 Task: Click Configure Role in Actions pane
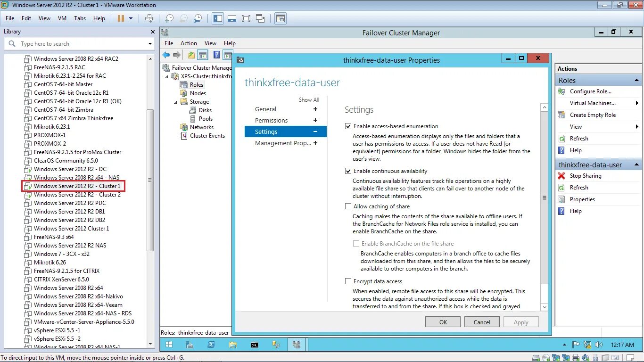point(590,91)
